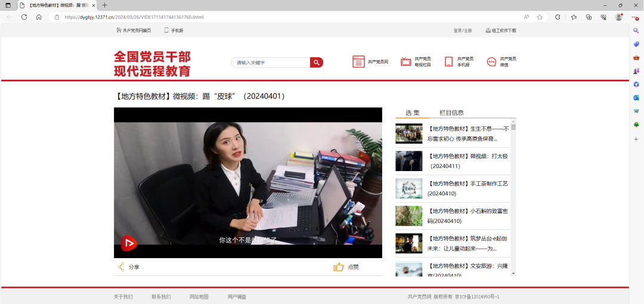Select the 选集 tab
The width and height of the screenshot is (644, 304).
pos(412,113)
